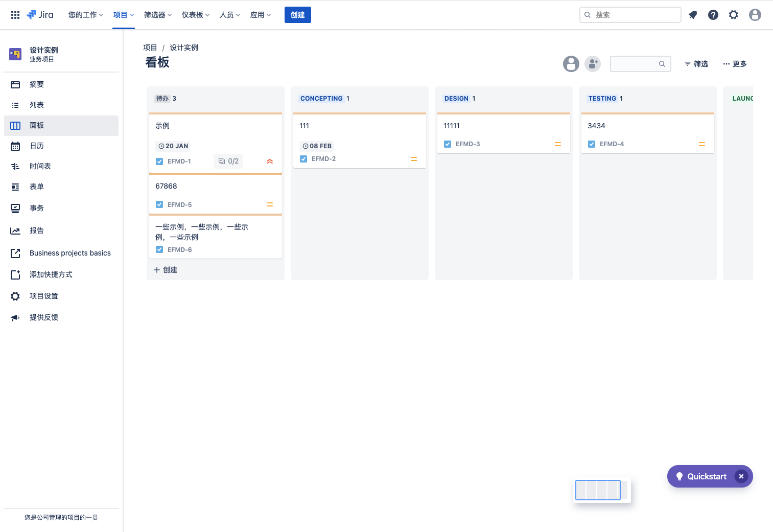Open 事务 in the sidebar
Image resolution: width=773 pixels, height=532 pixels.
pyautogui.click(x=61, y=208)
